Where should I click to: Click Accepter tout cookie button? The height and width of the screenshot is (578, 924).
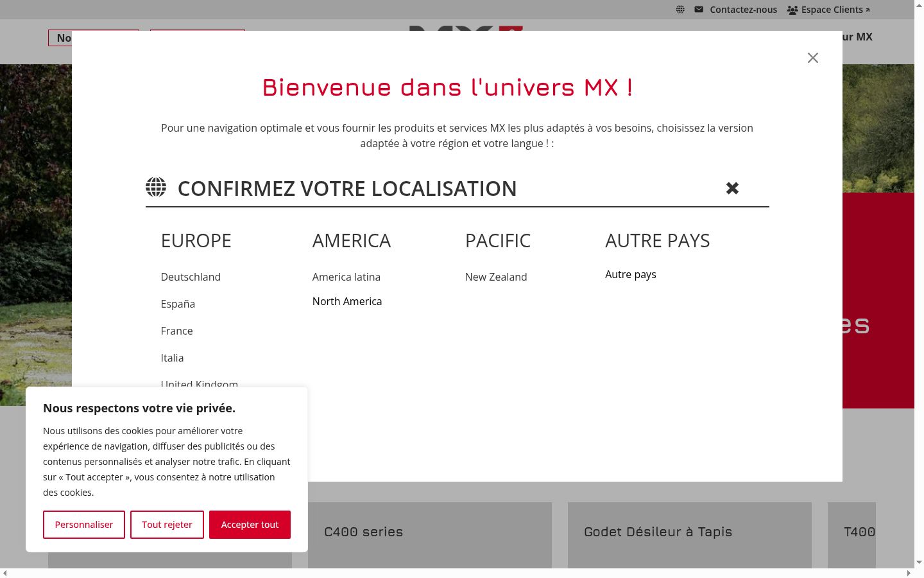[x=250, y=525]
